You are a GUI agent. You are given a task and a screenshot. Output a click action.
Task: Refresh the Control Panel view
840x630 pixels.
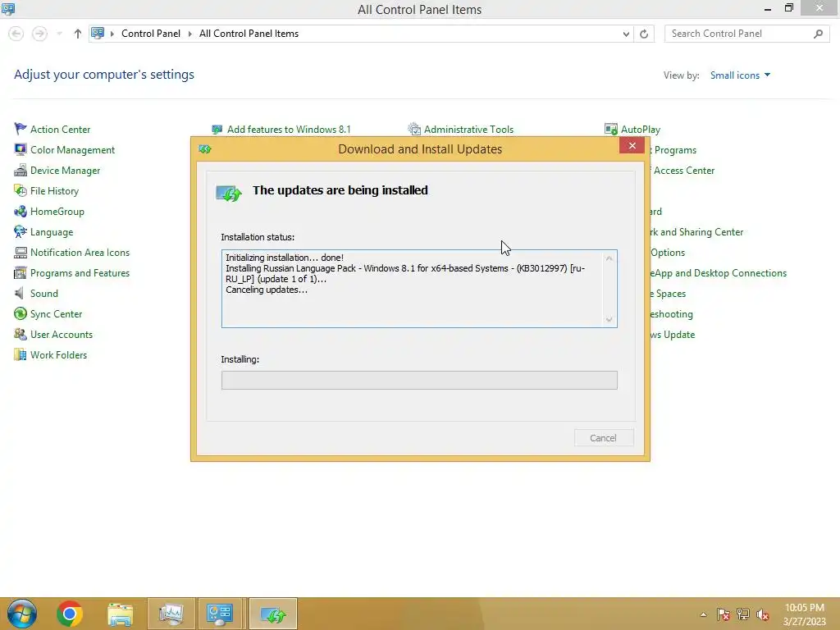click(644, 34)
